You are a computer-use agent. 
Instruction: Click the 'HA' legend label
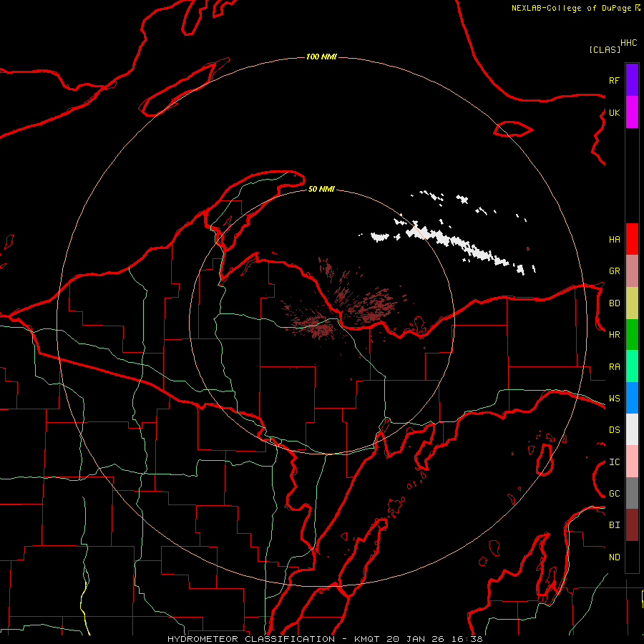coord(614,239)
